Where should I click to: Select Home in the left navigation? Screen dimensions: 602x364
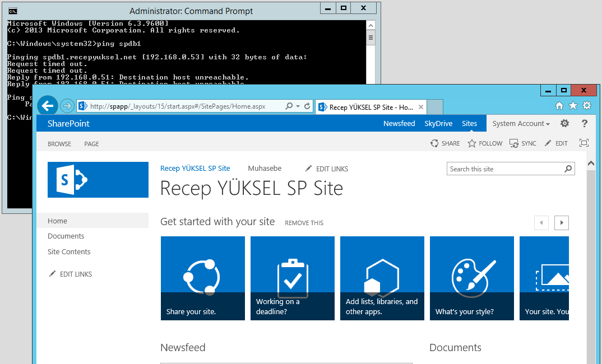tap(92, 221)
